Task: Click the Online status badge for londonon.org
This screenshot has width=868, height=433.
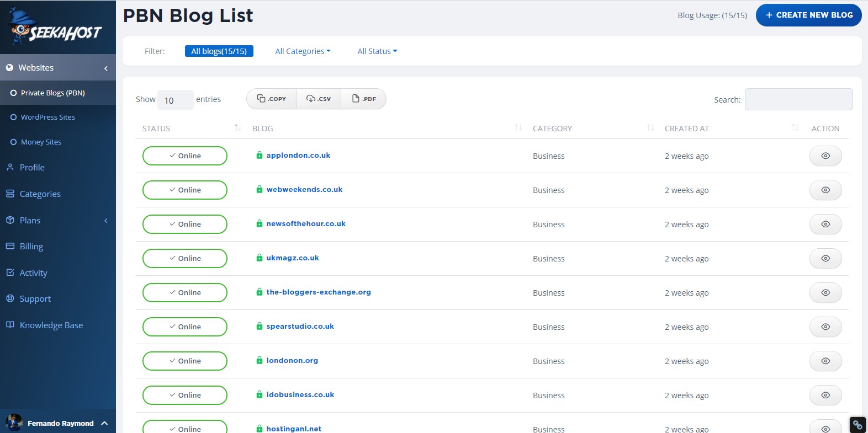Action: point(185,361)
